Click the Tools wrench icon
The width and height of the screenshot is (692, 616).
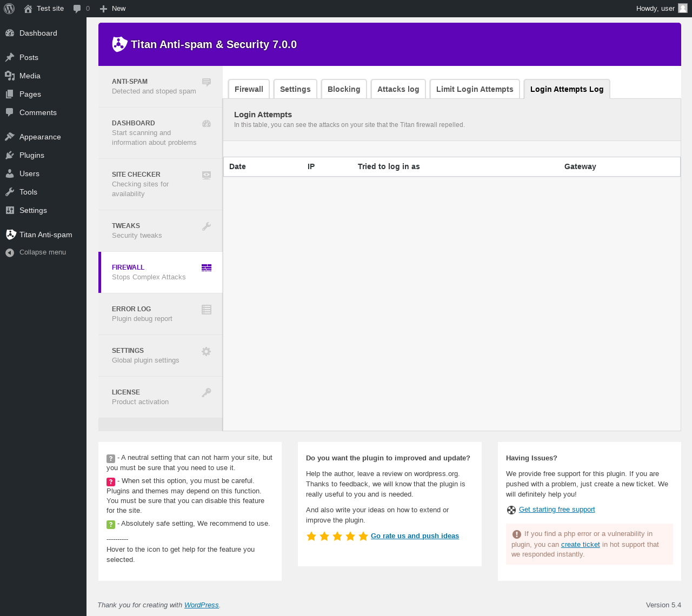click(x=10, y=192)
